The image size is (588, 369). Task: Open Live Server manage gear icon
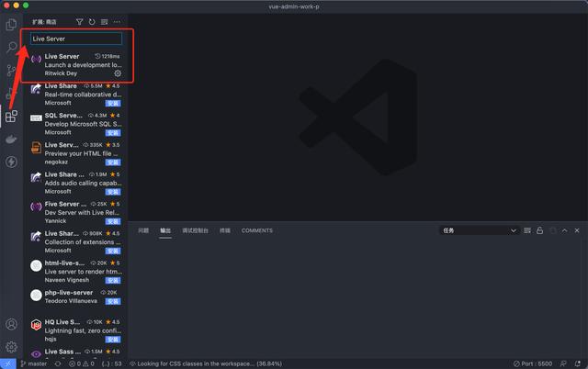tap(118, 73)
